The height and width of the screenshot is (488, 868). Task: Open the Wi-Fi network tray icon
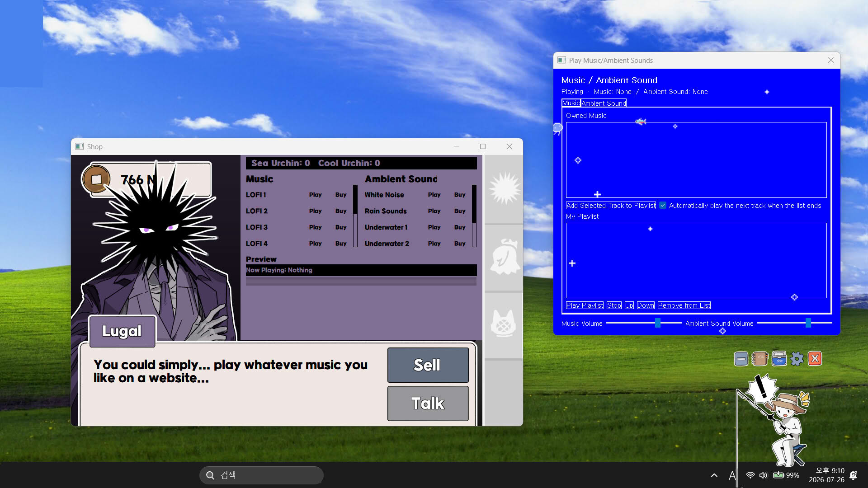750,475
